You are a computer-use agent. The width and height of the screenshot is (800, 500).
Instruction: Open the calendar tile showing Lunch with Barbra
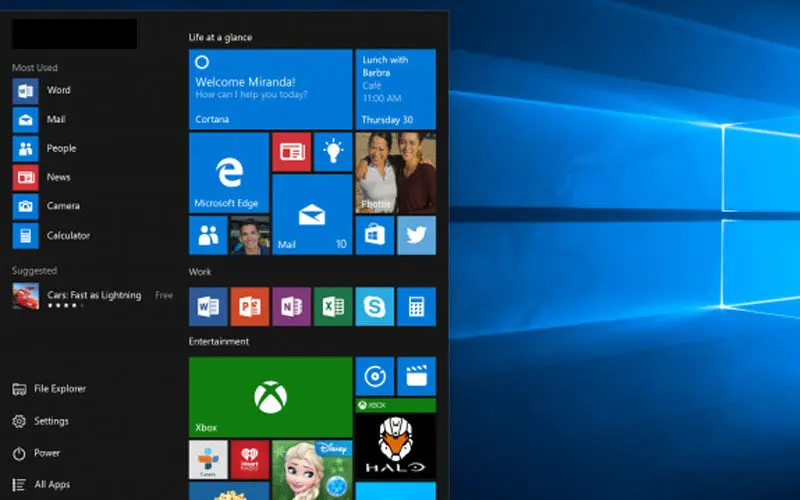(x=395, y=89)
